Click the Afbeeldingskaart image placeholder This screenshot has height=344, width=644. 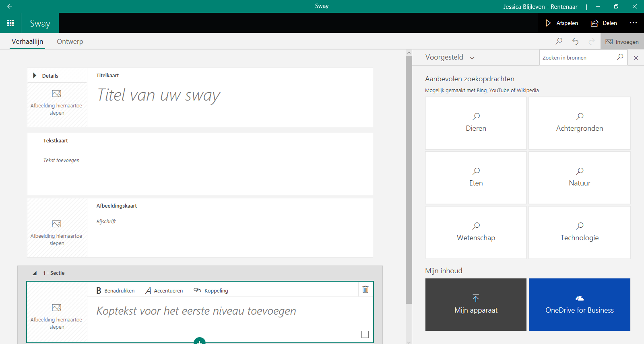click(57, 228)
